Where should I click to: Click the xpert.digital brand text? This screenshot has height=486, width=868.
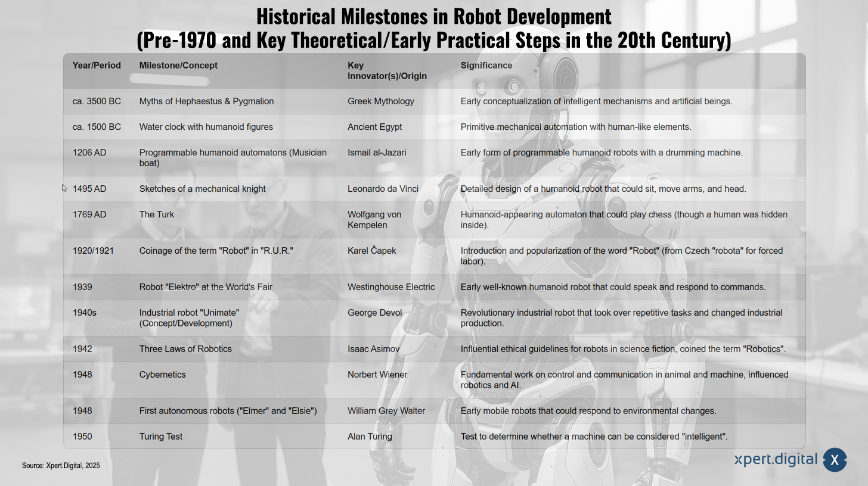(776, 460)
